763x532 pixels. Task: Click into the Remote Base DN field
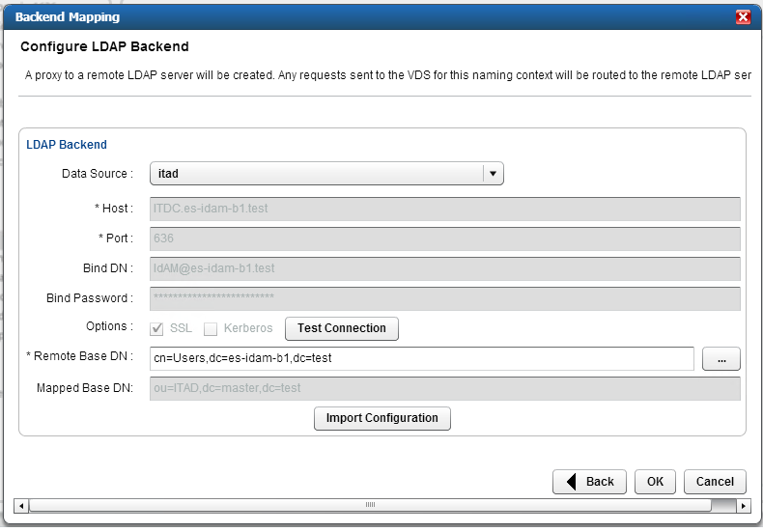click(421, 358)
